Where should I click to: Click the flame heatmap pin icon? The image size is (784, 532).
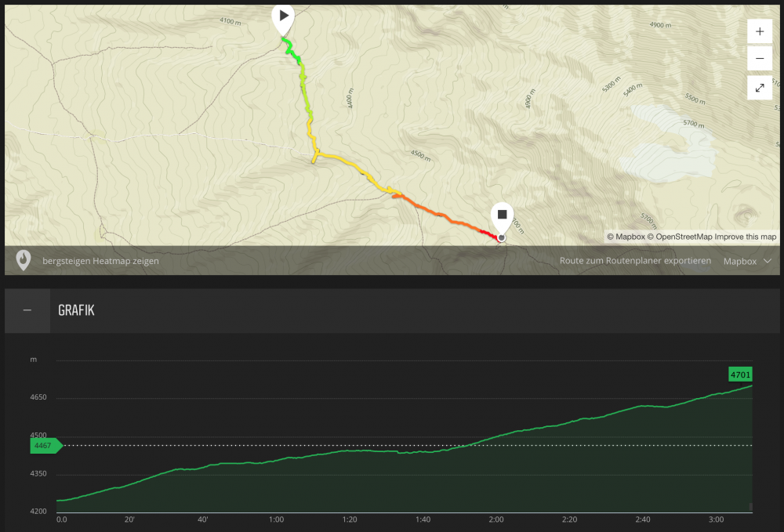tap(24, 260)
